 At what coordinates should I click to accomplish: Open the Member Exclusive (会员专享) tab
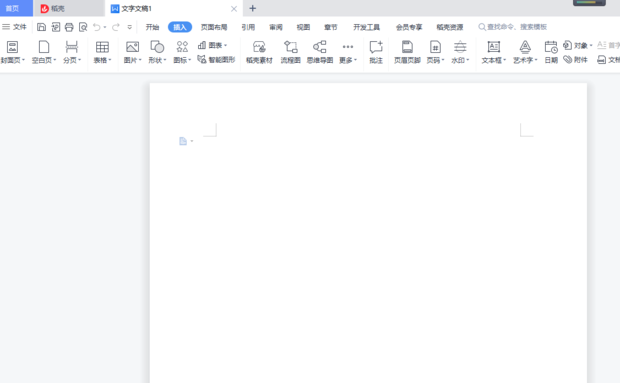click(409, 27)
